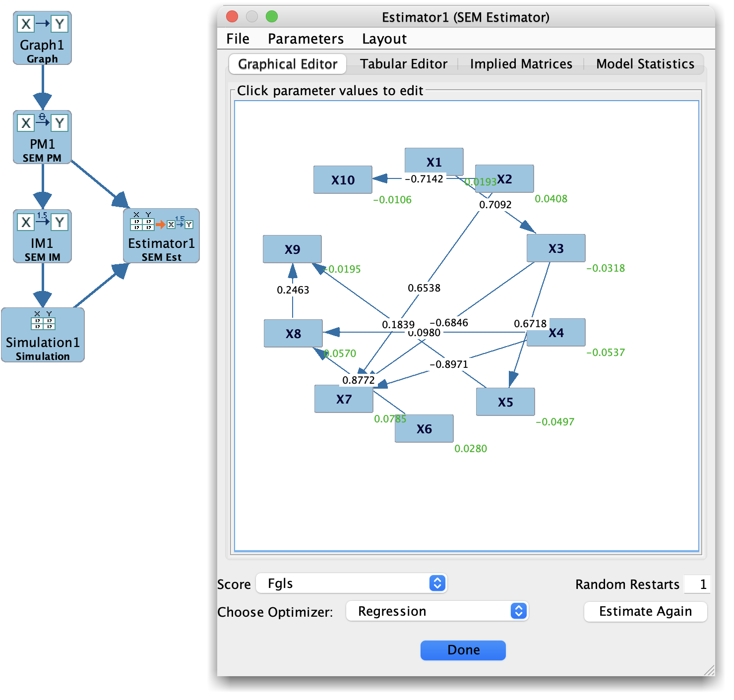Click the Done button

click(463, 650)
